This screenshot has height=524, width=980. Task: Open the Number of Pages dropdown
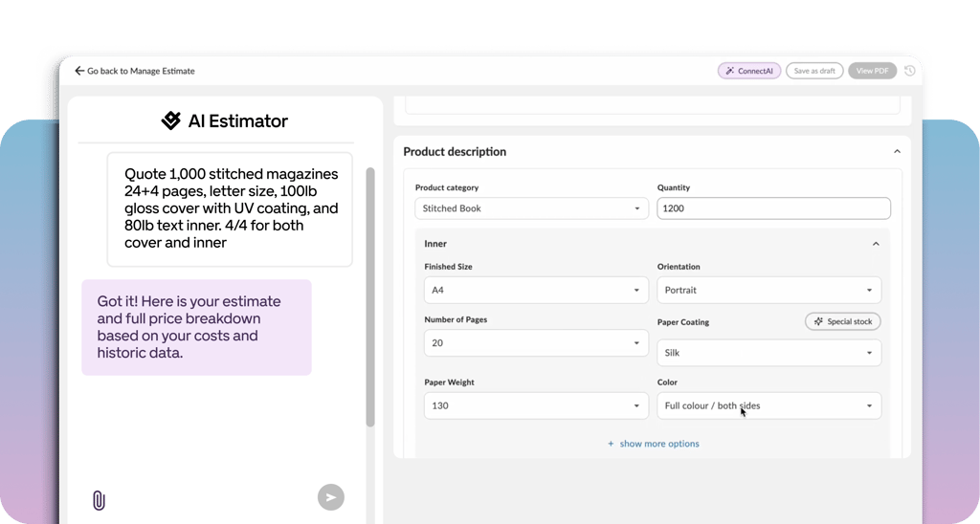point(536,343)
